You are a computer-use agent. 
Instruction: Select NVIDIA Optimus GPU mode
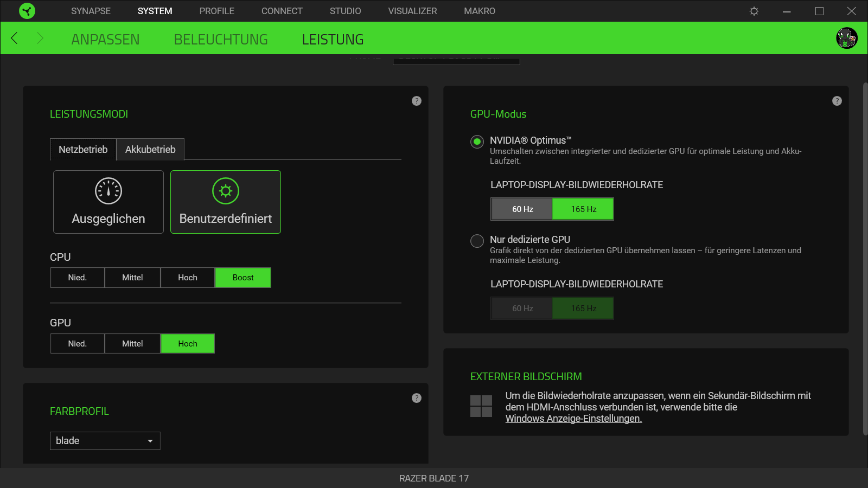(x=477, y=142)
